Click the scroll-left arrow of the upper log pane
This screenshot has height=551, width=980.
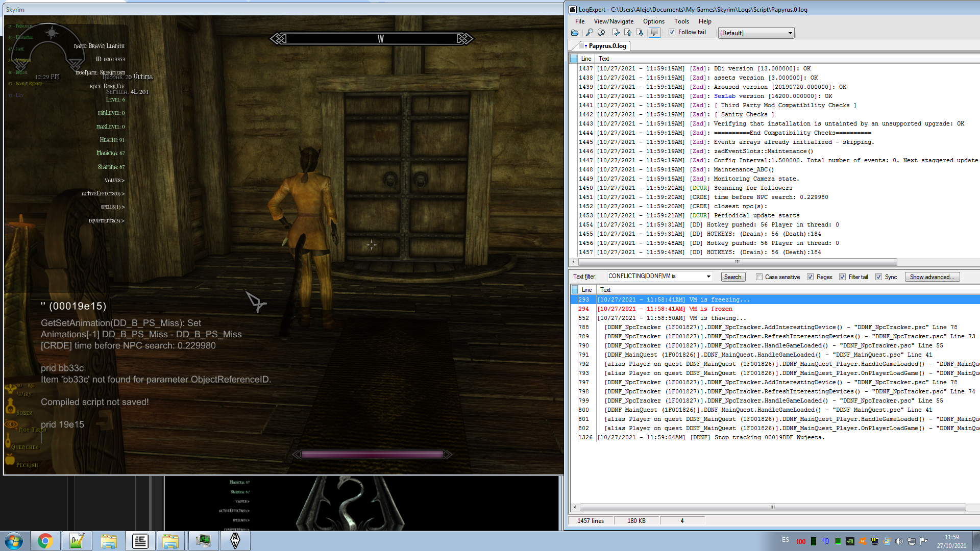[573, 262]
